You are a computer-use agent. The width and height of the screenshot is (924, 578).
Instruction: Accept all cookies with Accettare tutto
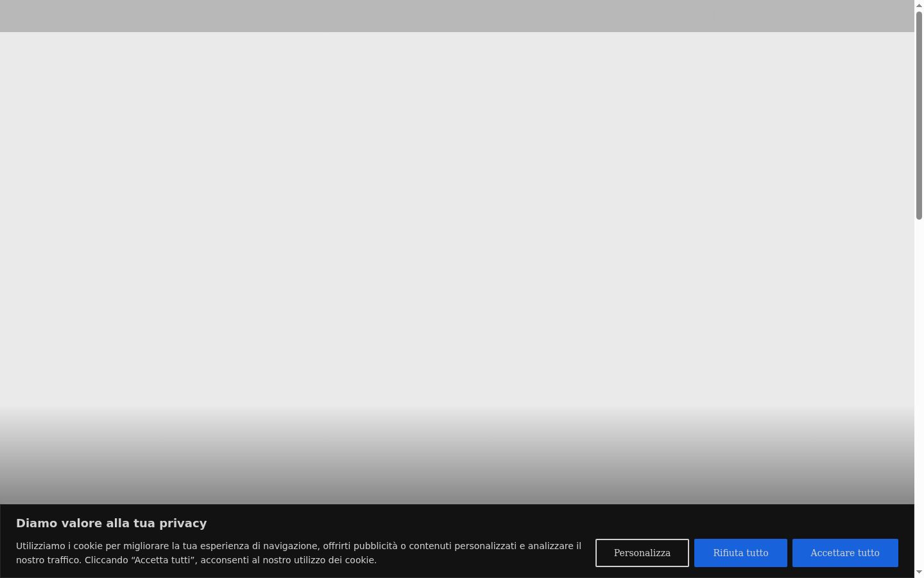pyautogui.click(x=845, y=553)
